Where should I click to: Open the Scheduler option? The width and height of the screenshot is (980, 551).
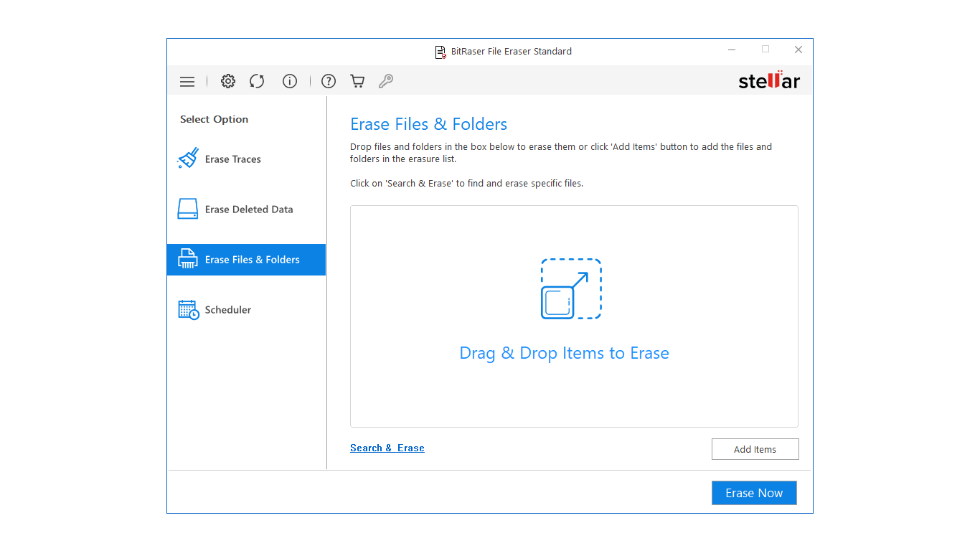tap(247, 310)
